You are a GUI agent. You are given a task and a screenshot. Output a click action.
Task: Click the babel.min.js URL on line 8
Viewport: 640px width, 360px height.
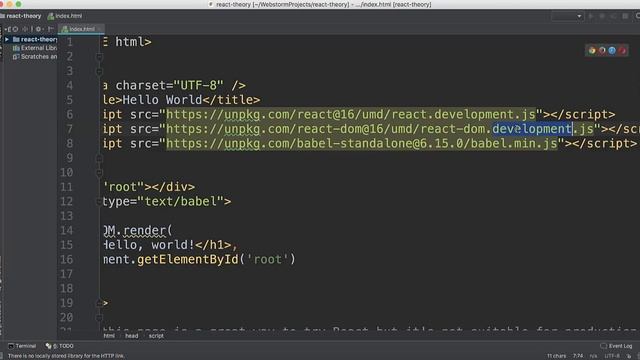click(x=362, y=144)
